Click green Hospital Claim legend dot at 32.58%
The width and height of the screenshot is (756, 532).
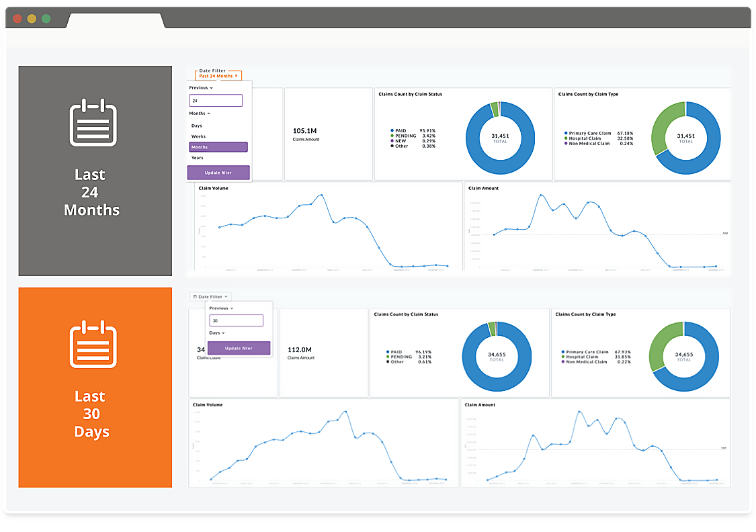coord(566,138)
